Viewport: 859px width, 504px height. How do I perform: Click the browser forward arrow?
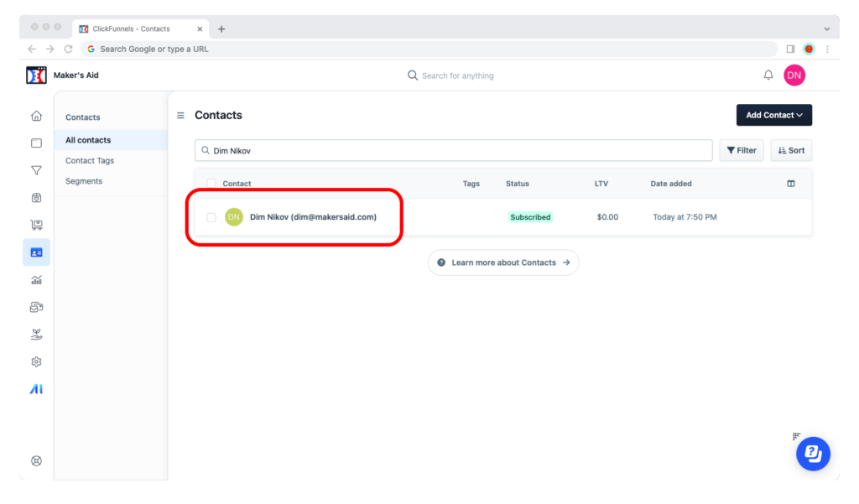coord(49,49)
